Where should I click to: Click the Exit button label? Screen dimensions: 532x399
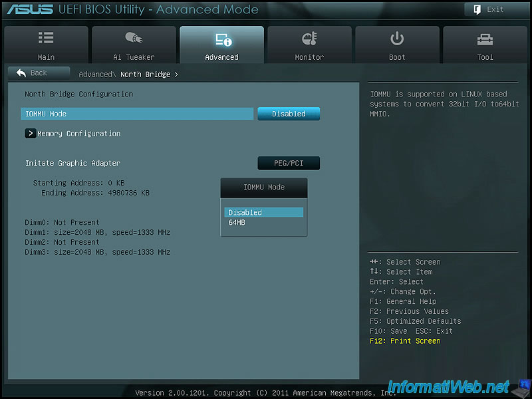tap(495, 9)
